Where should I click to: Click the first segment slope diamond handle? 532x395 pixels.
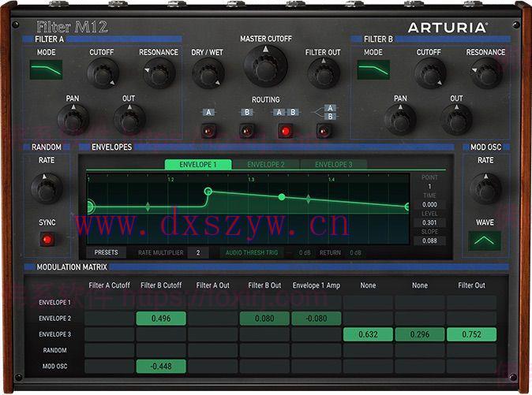point(148,207)
